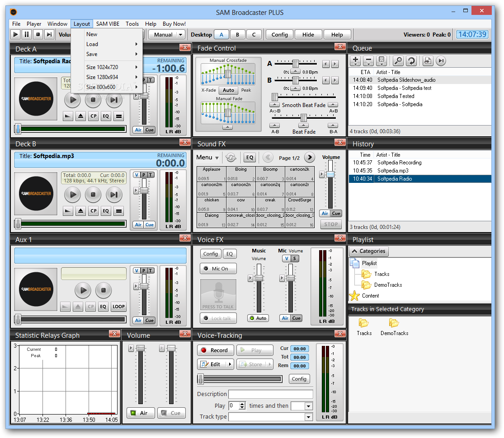Go to next Sound FX page arrow
Screen dimensions: 504x438
point(310,157)
